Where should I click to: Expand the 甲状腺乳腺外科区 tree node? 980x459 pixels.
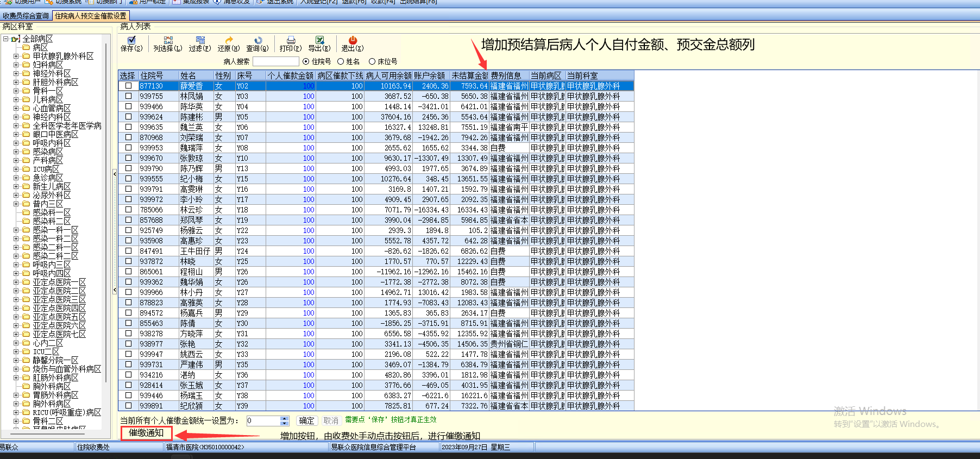pyautogui.click(x=16, y=56)
